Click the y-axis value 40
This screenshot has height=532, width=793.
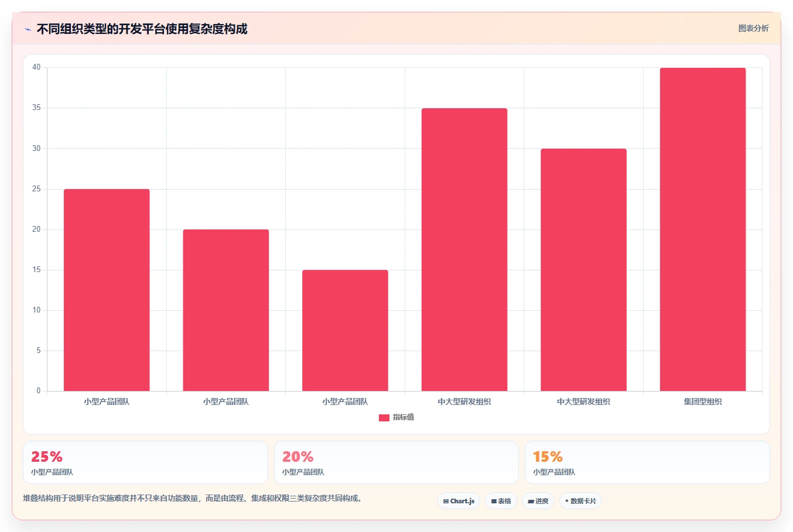(x=36, y=67)
